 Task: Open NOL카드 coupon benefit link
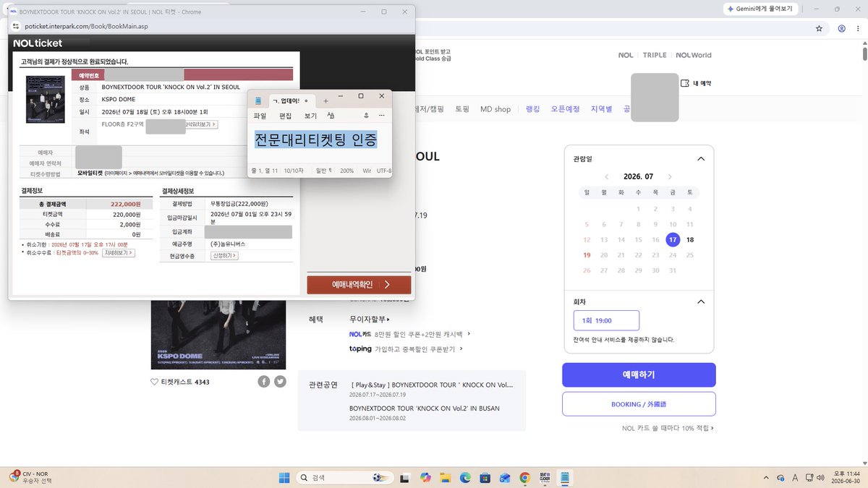point(409,334)
